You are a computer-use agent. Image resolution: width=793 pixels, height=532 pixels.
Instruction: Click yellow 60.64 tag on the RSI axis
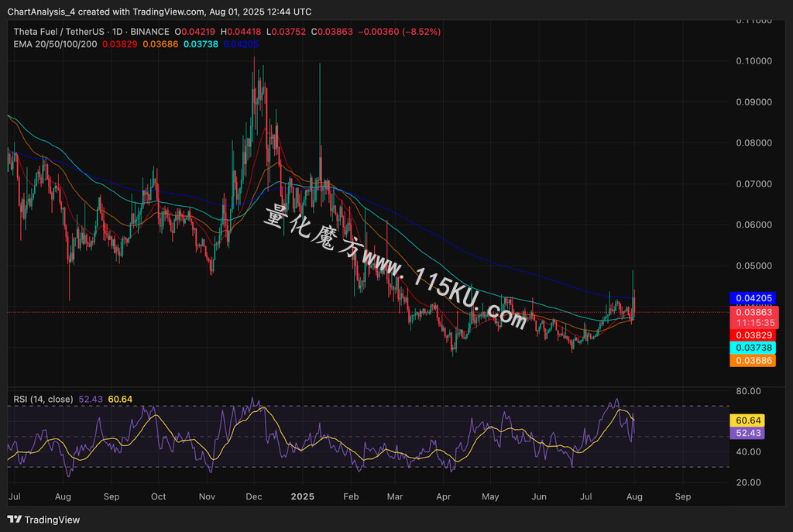pyautogui.click(x=747, y=420)
